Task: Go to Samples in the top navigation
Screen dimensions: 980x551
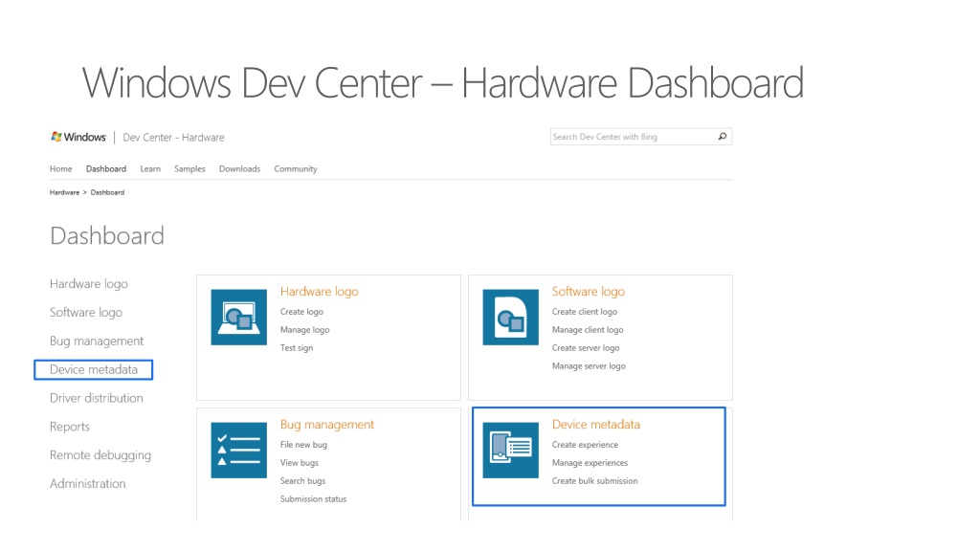Action: point(189,168)
